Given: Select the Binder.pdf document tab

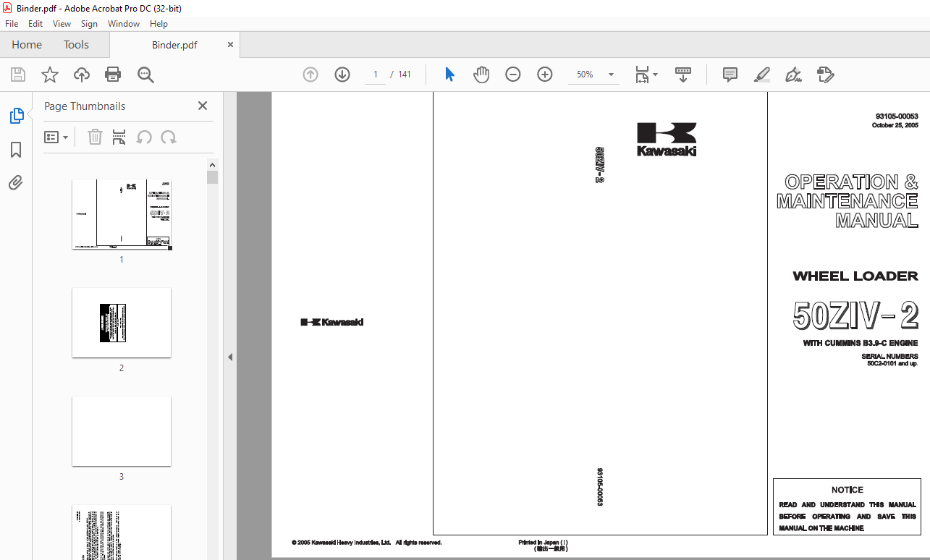Looking at the screenshot, I should (174, 45).
